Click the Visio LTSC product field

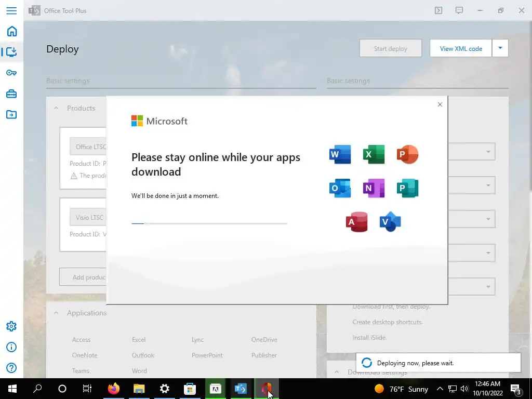pyautogui.click(x=88, y=218)
